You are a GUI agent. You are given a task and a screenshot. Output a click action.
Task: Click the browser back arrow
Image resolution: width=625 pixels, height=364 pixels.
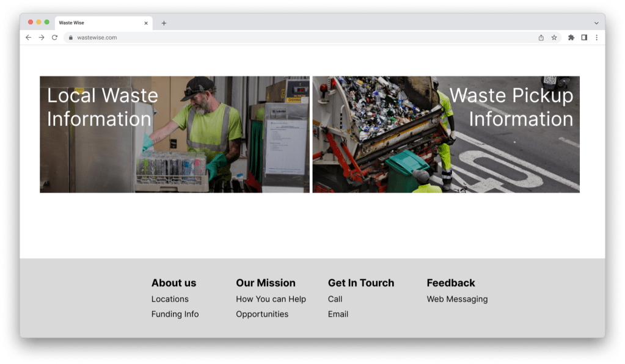[x=28, y=37]
